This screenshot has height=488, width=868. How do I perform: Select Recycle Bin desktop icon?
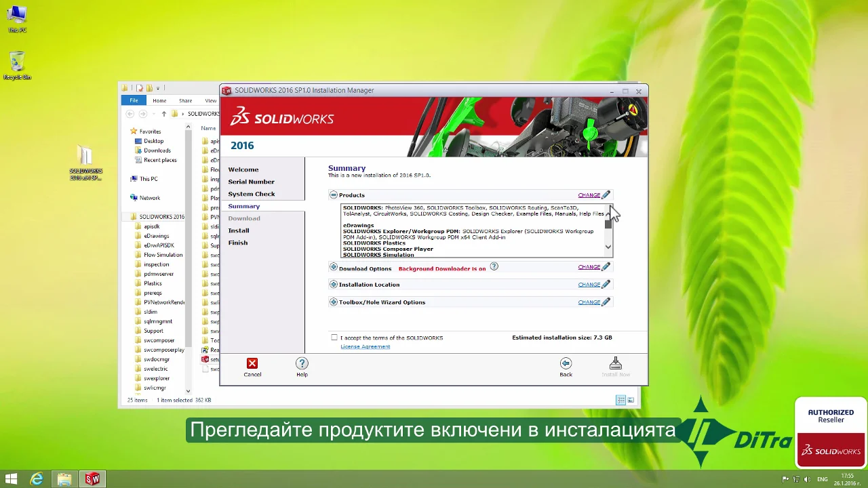pyautogui.click(x=17, y=66)
